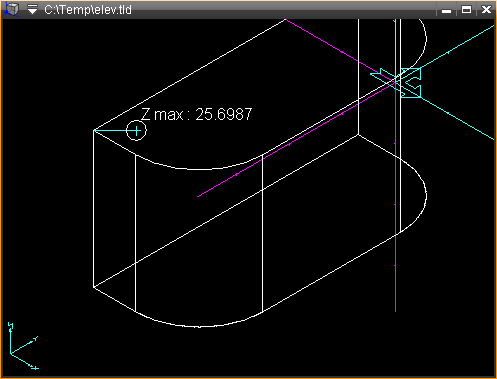The width and height of the screenshot is (497, 379).
Task: Click the 3D cube document icon in title bar
Action: (11, 9)
